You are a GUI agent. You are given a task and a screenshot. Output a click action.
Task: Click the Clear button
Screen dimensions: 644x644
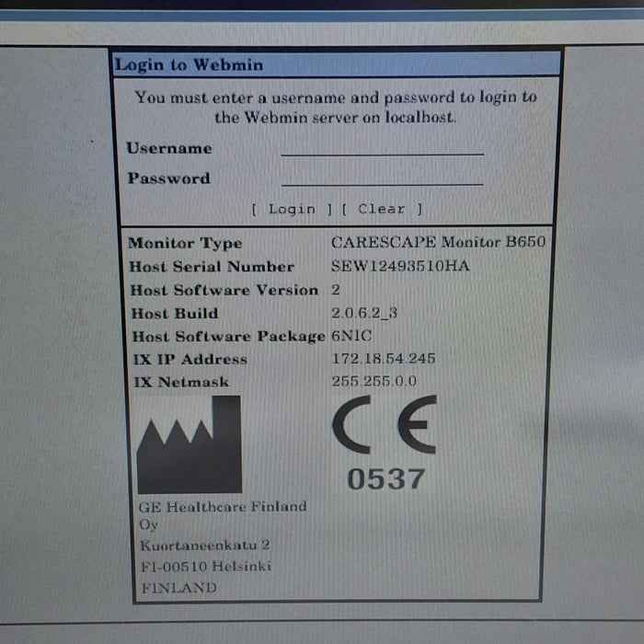(382, 209)
